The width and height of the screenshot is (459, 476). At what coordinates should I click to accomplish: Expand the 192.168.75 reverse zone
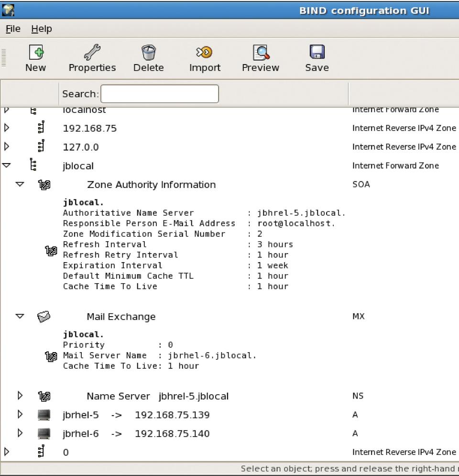(x=7, y=128)
